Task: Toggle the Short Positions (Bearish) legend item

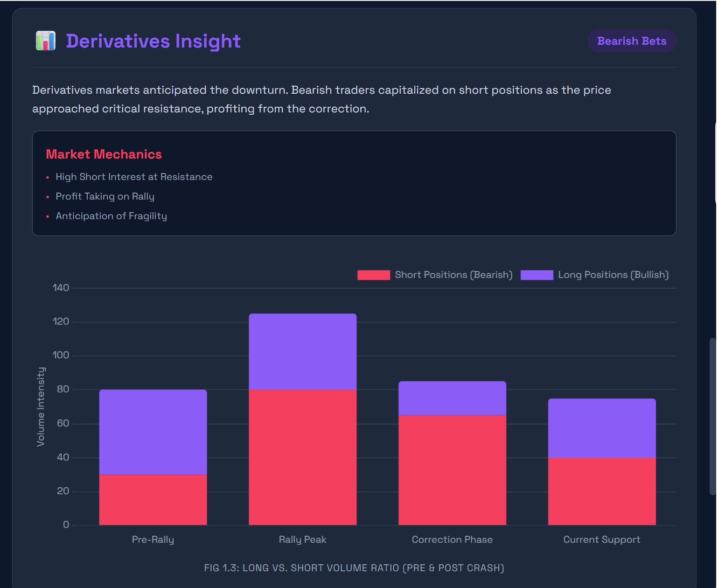Action: (435, 275)
